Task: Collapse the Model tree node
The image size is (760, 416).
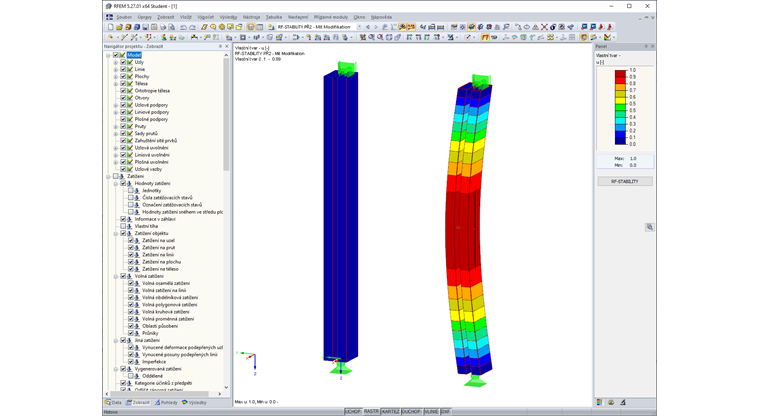Action: 108,55
